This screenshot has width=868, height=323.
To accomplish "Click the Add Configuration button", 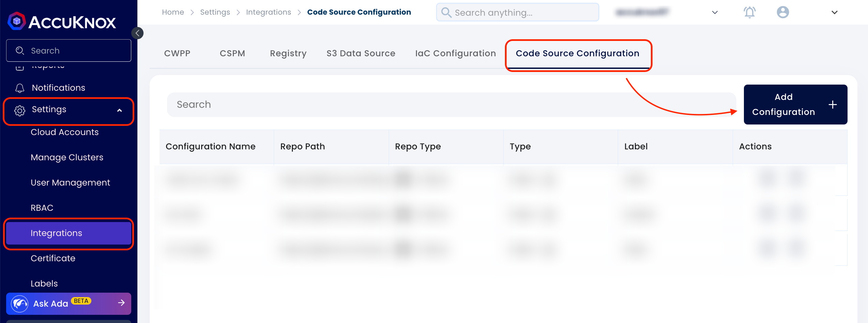I will pos(795,104).
